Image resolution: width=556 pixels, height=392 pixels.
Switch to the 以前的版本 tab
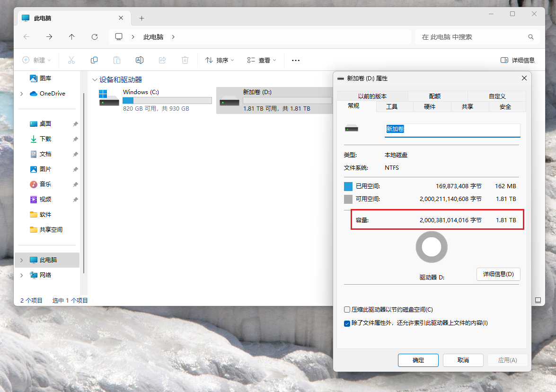pyautogui.click(x=373, y=96)
